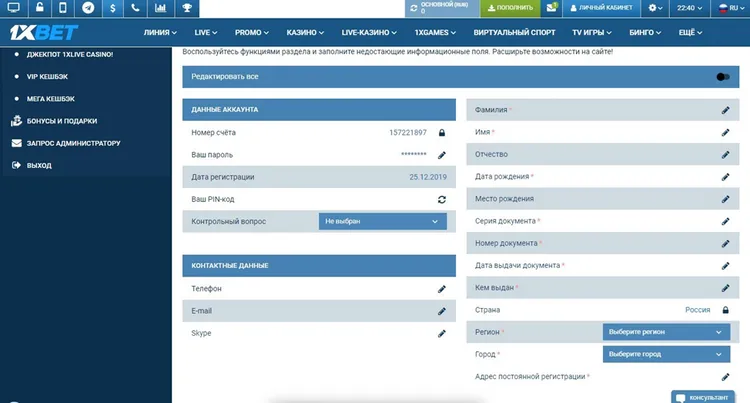Click the 1XBET logo
Image resolution: width=750 pixels, height=403 pixels.
[44, 33]
